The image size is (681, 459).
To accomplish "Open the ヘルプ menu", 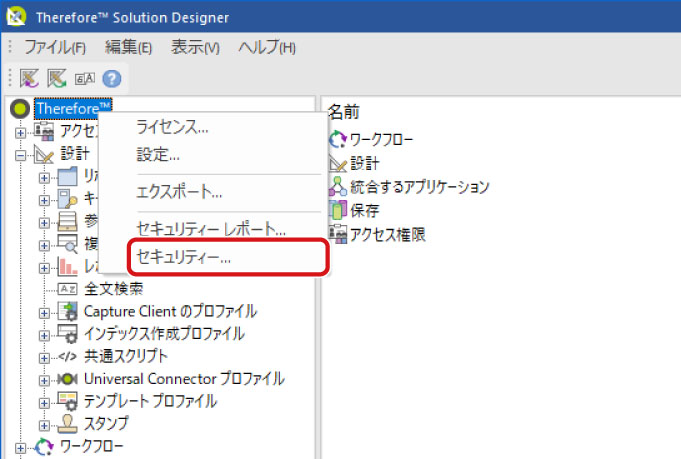I will [267, 47].
